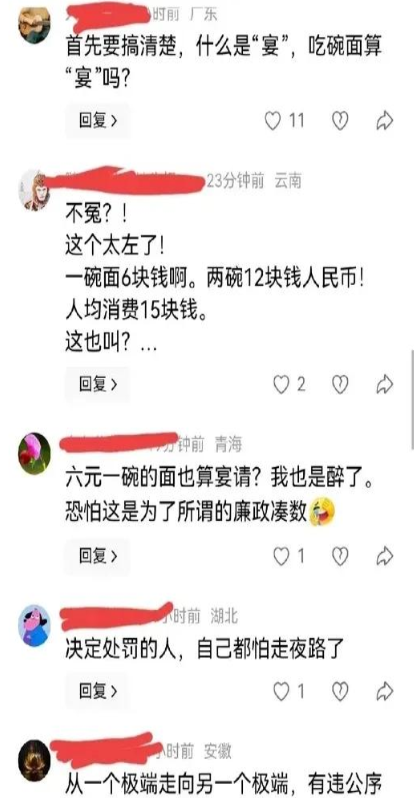Screen dimensions: 414x798
Task: Share the Hubei comment about 走夜路
Action: (x=384, y=691)
